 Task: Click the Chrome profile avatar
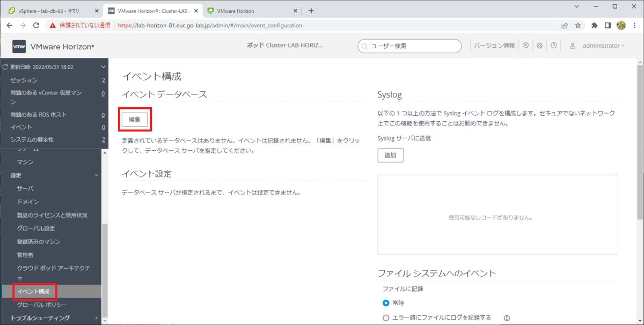point(621,25)
